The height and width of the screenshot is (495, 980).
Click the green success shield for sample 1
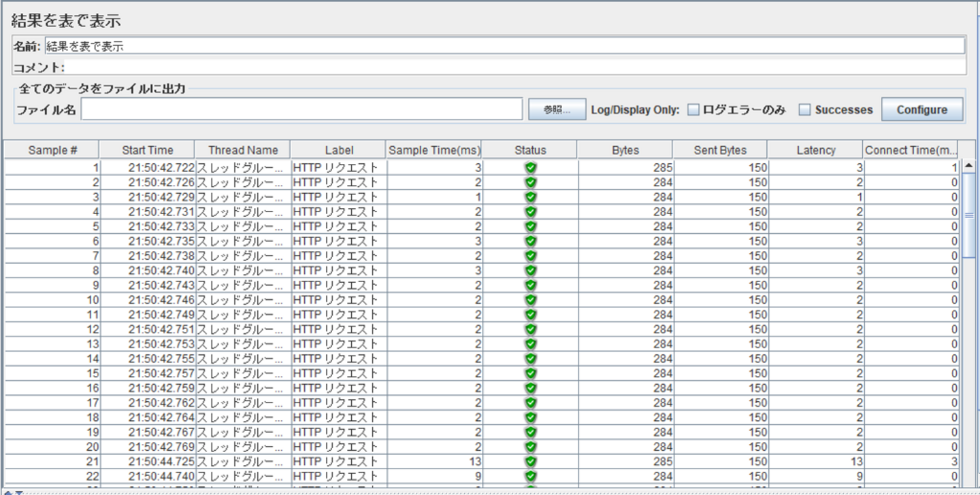tap(531, 167)
